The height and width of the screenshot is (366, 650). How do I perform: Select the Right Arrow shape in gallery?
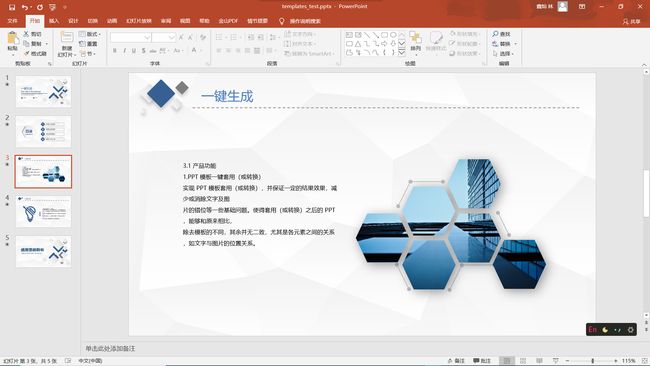point(384,44)
